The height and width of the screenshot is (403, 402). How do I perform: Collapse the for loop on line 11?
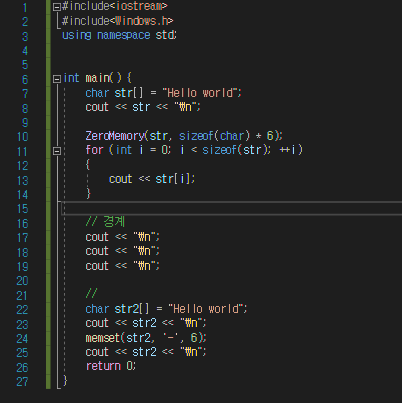pyautogui.click(x=57, y=151)
